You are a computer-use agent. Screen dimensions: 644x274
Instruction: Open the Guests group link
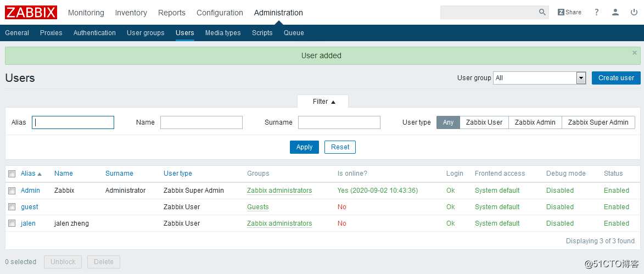pyautogui.click(x=258, y=207)
